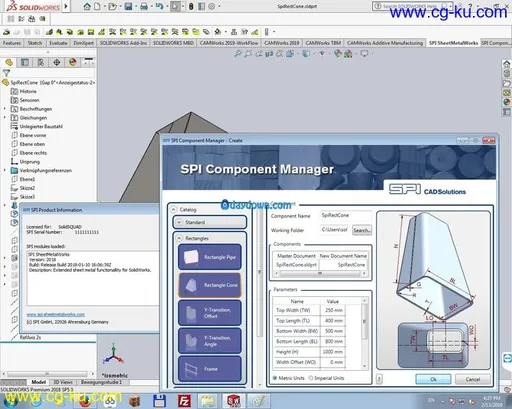The image size is (512, 409).
Task: Activate the Select cursor tool
Action: [175, 6]
